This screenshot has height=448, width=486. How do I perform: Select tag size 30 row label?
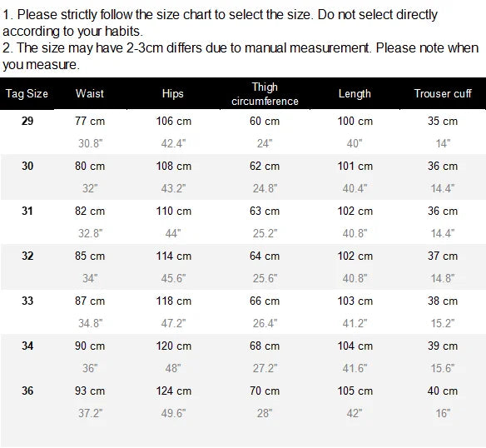click(x=27, y=166)
